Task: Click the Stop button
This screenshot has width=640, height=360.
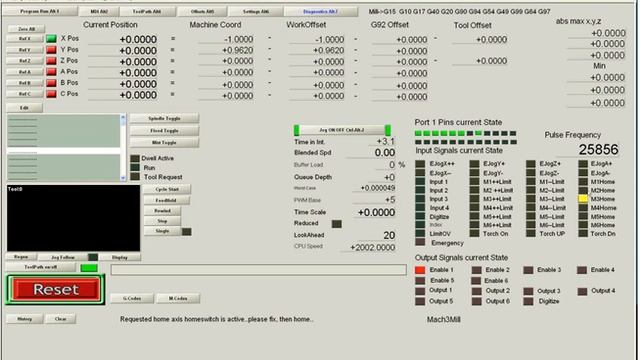Action: [162, 221]
